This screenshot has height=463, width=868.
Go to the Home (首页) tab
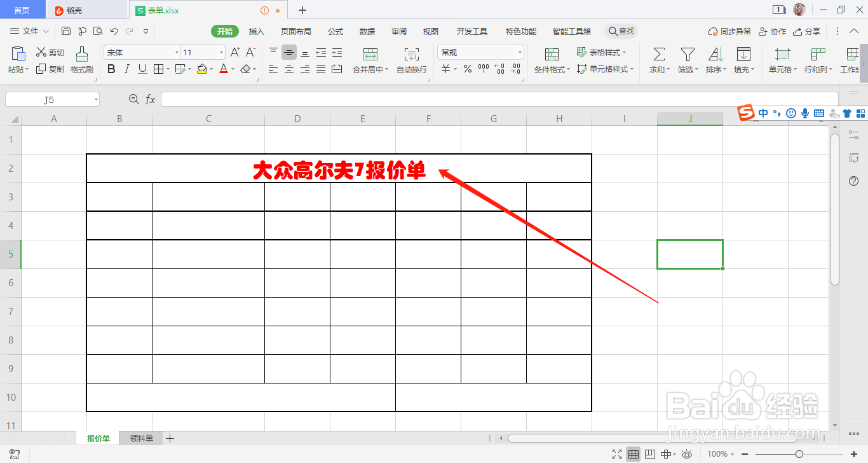(x=22, y=10)
